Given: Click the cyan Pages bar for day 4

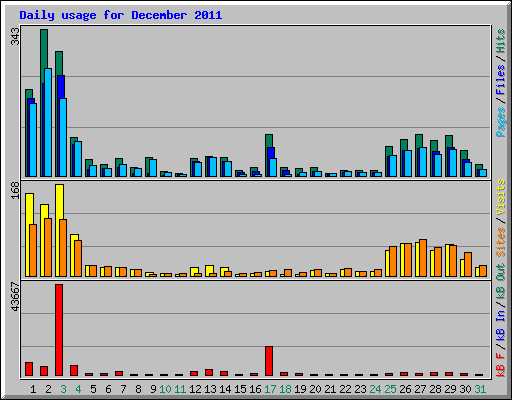Looking at the screenshot, I should point(78,159).
